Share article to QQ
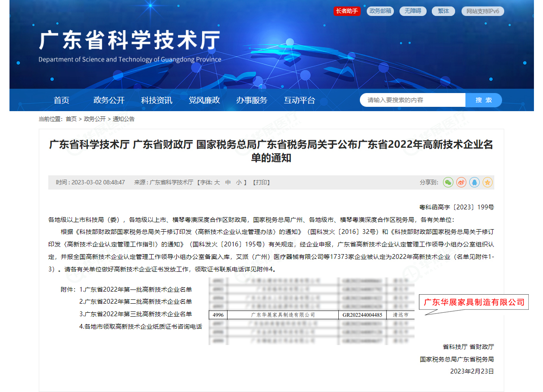The width and height of the screenshot is (543, 392). [x=474, y=182]
